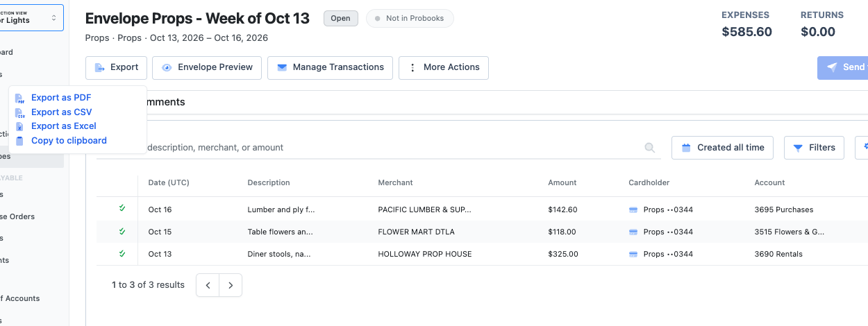This screenshot has width=868, height=326.
Task: Click the $325.00 amount
Action: [563, 254]
